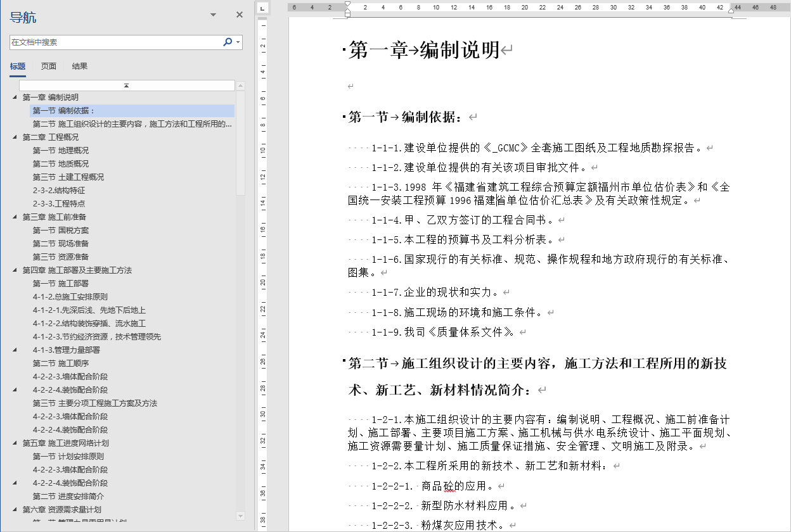The width and height of the screenshot is (791, 532).
Task: Switch to the 页面 tab
Action: pyautogui.click(x=48, y=66)
